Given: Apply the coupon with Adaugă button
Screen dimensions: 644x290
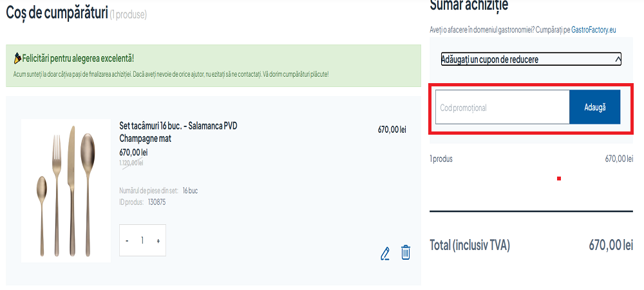Looking at the screenshot, I should [x=594, y=107].
